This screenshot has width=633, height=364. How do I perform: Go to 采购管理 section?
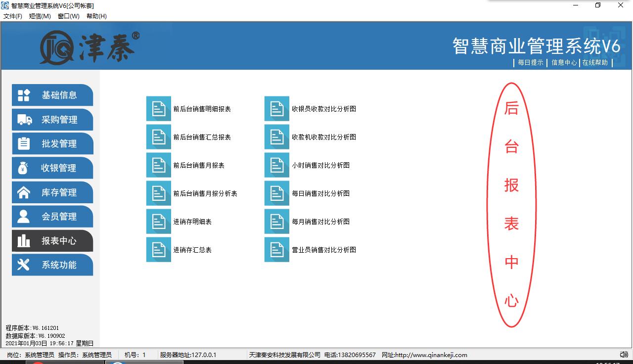[52, 120]
